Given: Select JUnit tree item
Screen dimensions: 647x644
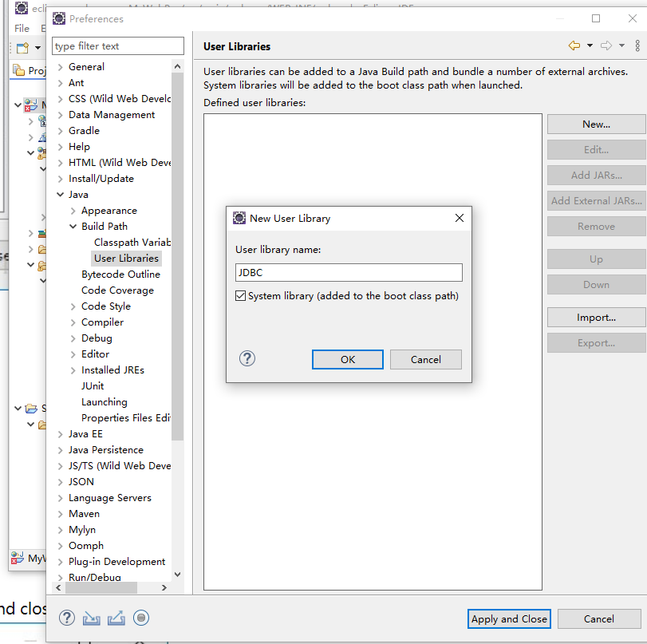Looking at the screenshot, I should pos(93,386).
